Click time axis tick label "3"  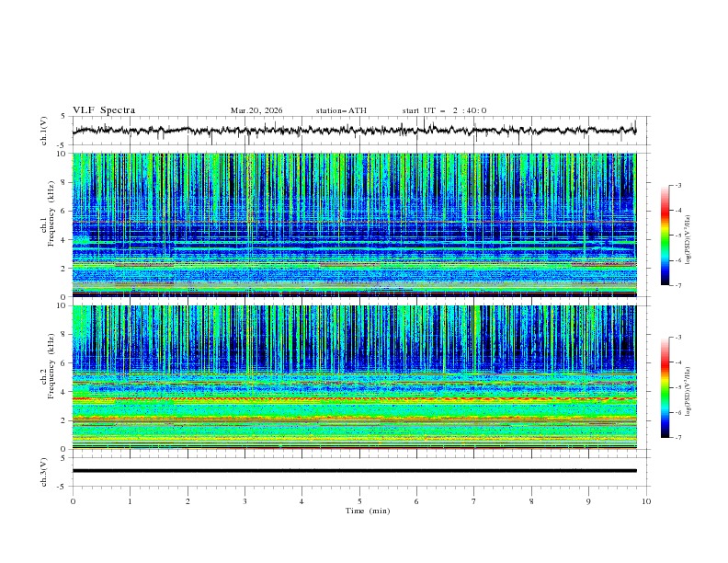[x=245, y=501]
